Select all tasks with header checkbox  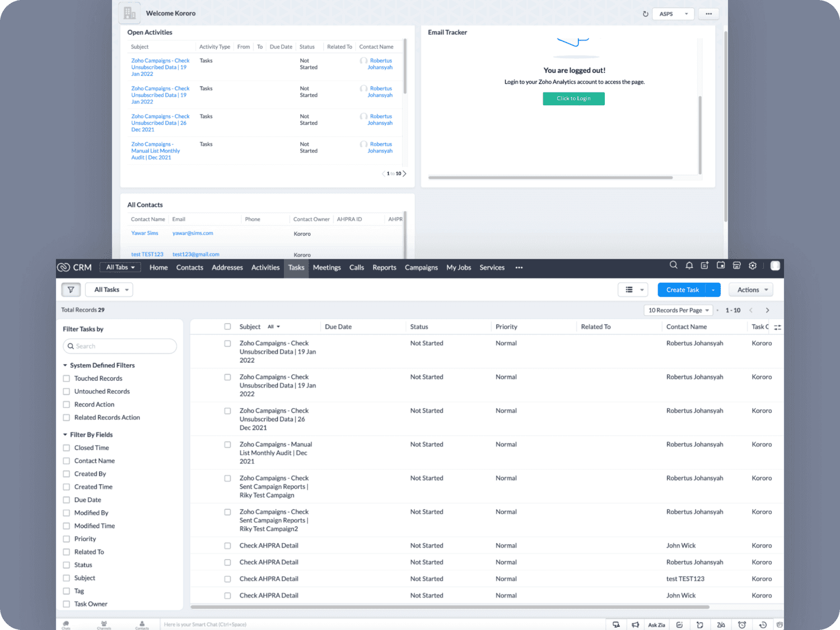[x=227, y=326]
